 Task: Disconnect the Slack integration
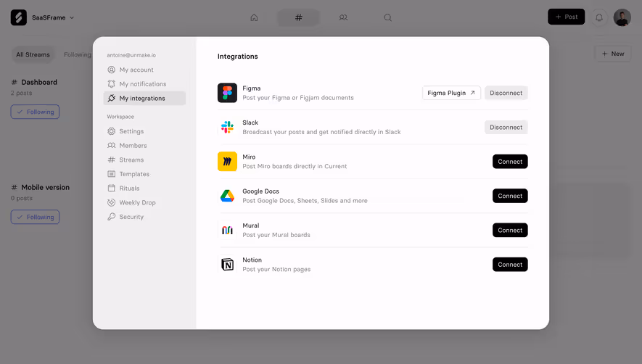506,128
